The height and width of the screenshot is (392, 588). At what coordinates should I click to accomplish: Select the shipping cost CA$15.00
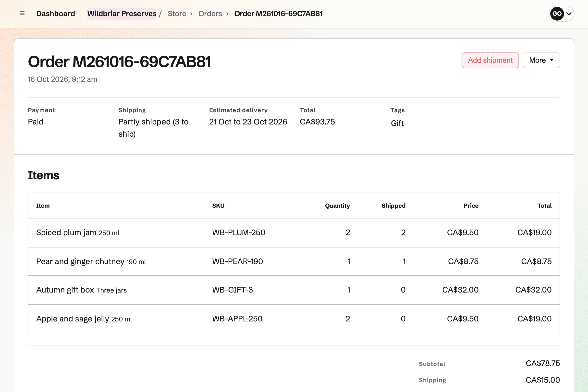point(542,380)
